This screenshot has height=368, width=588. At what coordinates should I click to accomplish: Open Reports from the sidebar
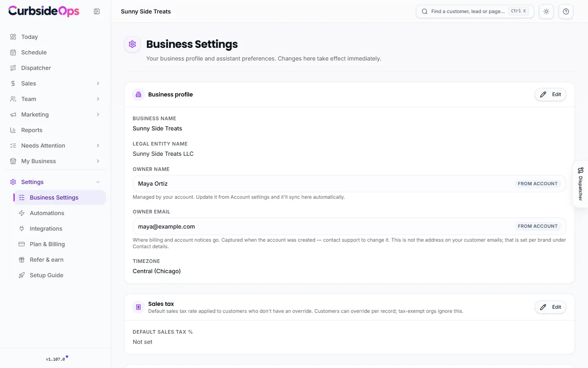56,130
